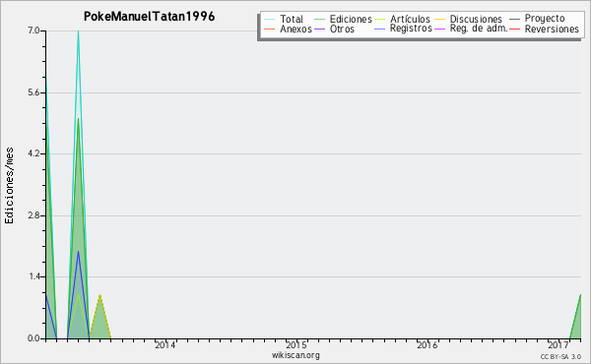
Task: Click the x-axis year label 2016
Action: tap(427, 345)
